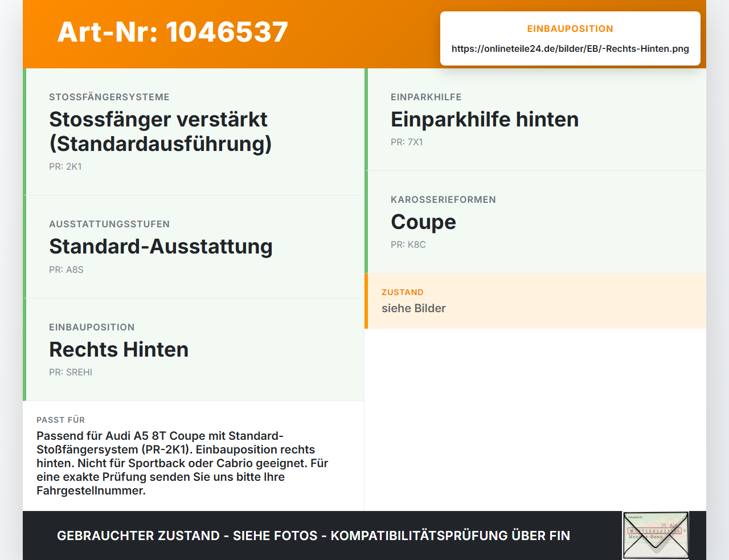Click the 'PR: 7X1' code

pyautogui.click(x=407, y=142)
